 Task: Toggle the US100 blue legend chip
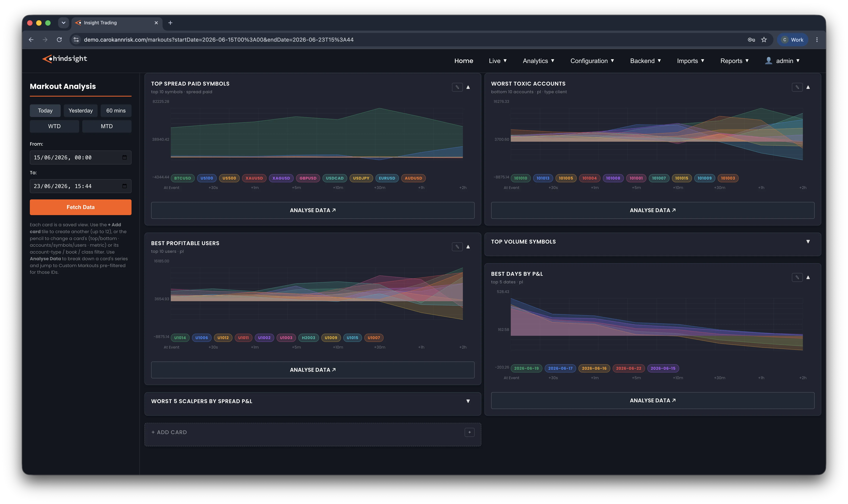207,178
